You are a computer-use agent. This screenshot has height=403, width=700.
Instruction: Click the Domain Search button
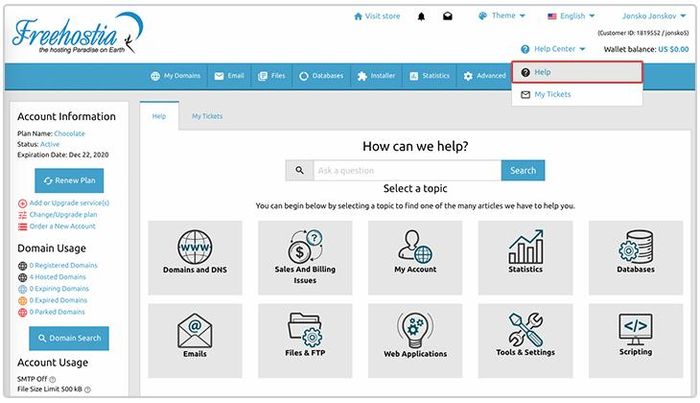click(x=69, y=338)
